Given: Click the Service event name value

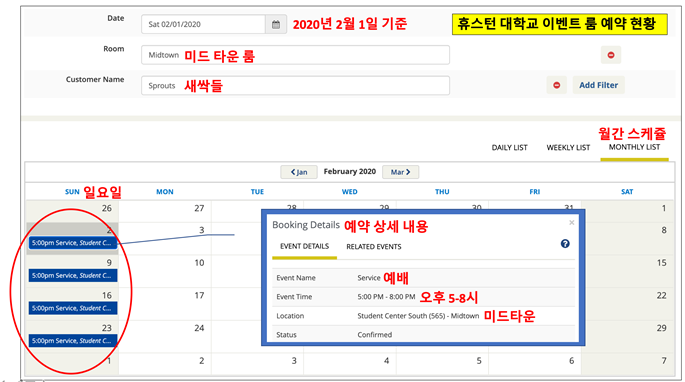Looking at the screenshot, I should (x=369, y=278).
